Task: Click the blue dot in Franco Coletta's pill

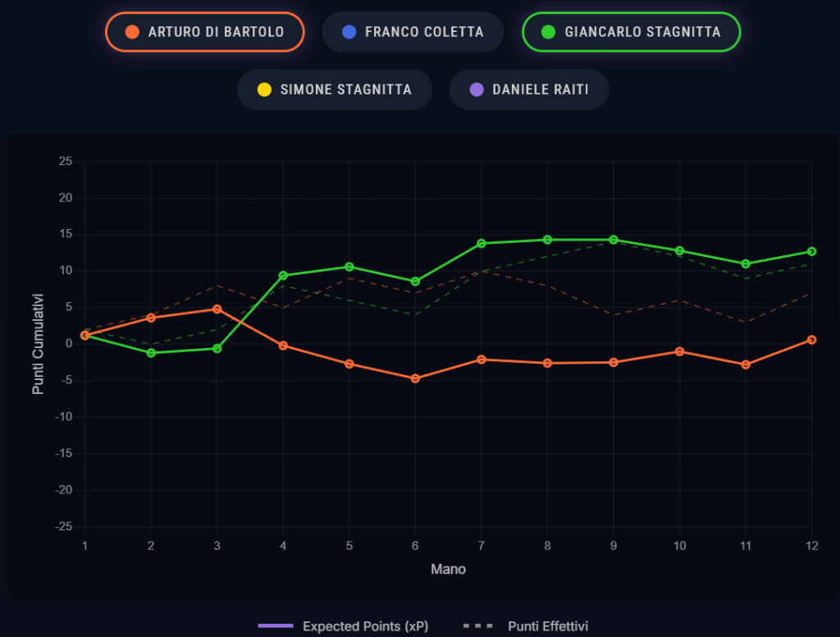Action: (350, 32)
